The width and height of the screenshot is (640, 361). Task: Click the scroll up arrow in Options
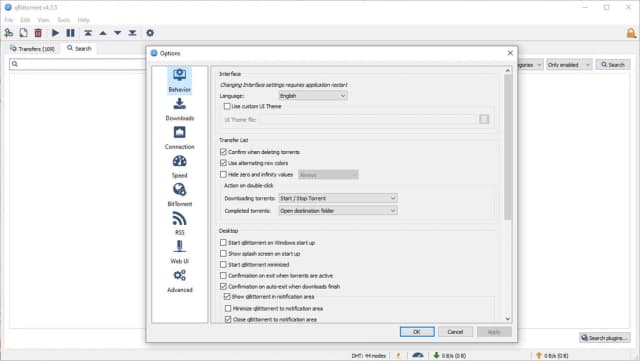tap(508, 71)
